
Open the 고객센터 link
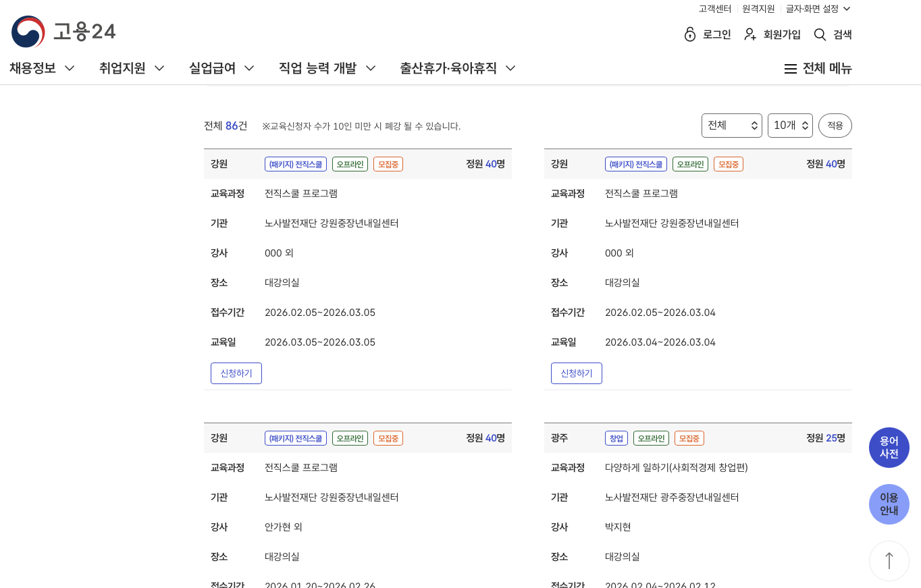[x=714, y=9]
